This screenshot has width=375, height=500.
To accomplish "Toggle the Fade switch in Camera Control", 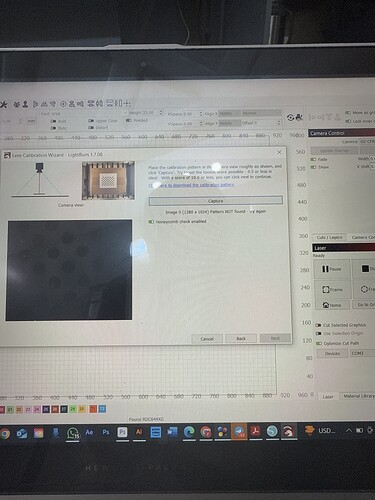I will [x=313, y=159].
